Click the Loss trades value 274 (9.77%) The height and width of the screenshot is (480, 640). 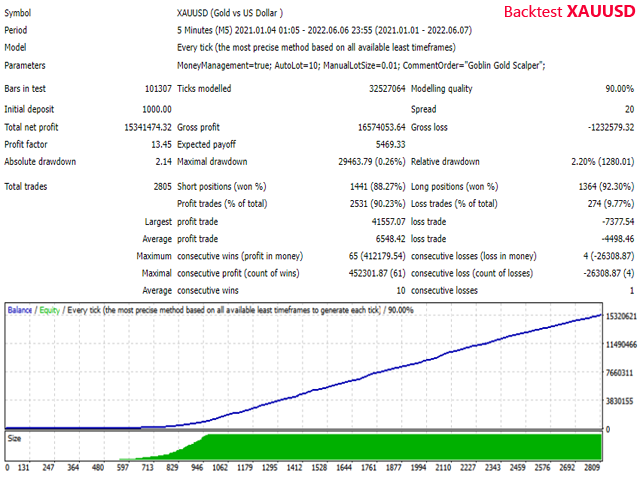pos(611,204)
